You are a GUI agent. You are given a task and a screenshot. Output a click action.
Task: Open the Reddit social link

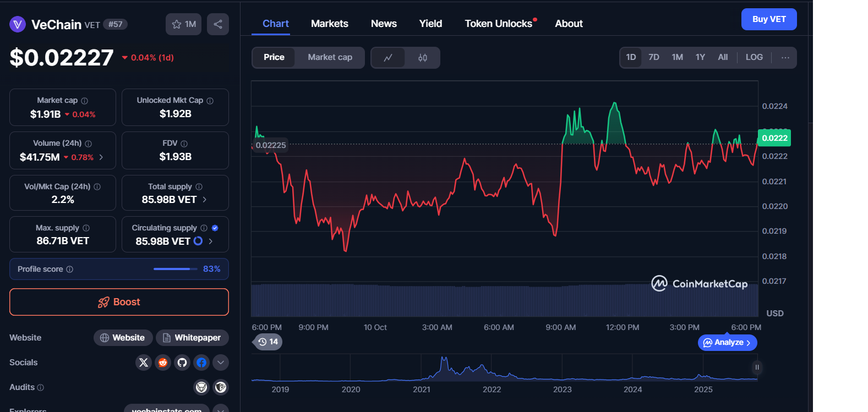point(163,362)
